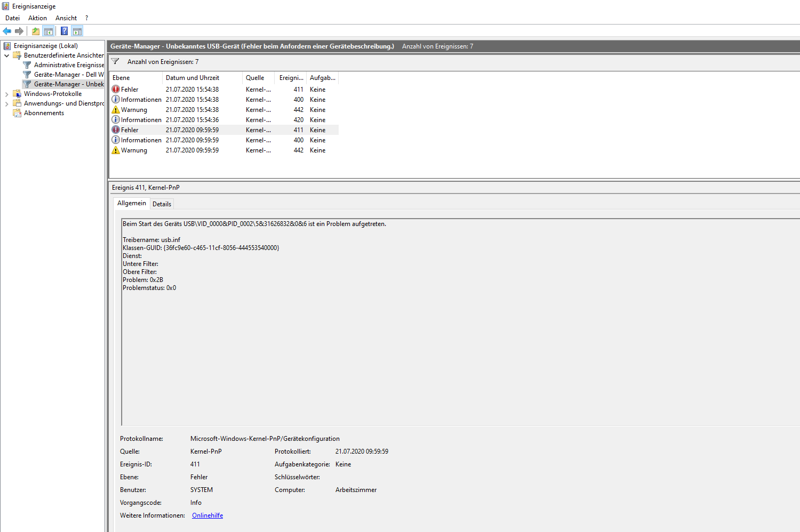Click the Geräte-Manager - Unbekanntes USB-Gerät header
This screenshot has width=800, height=532.
tap(252, 46)
